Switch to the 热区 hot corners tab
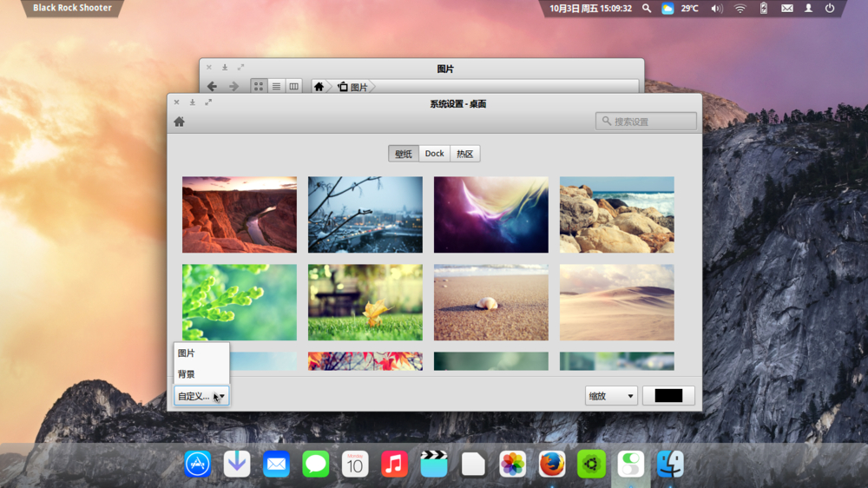 click(x=465, y=154)
